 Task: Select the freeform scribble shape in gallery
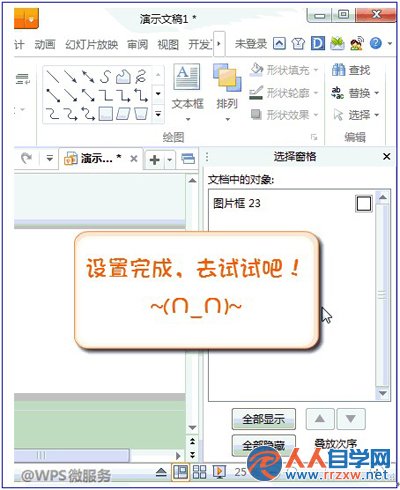(141, 77)
